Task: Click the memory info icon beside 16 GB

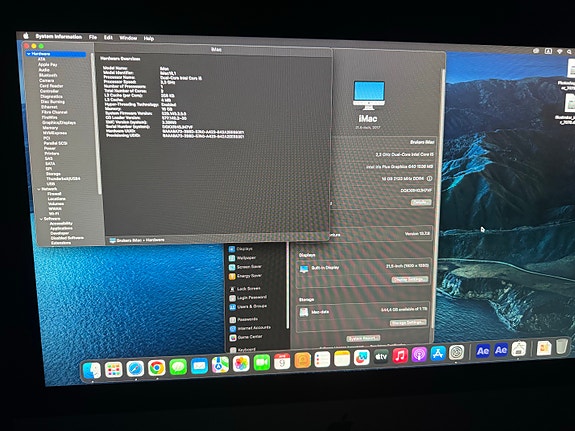Action: click(429, 178)
